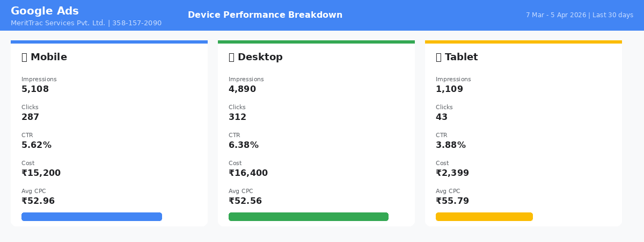The width and height of the screenshot is (644, 242).
Task: Select Desktop clicks value 312
Action: (238, 117)
